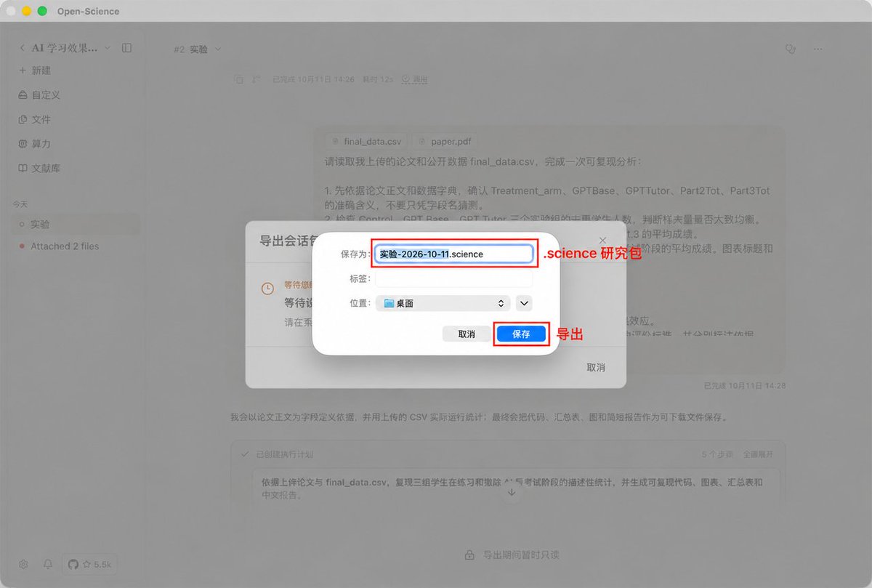Click the 算力 chip icon
This screenshot has width=872, height=588.
[x=23, y=144]
